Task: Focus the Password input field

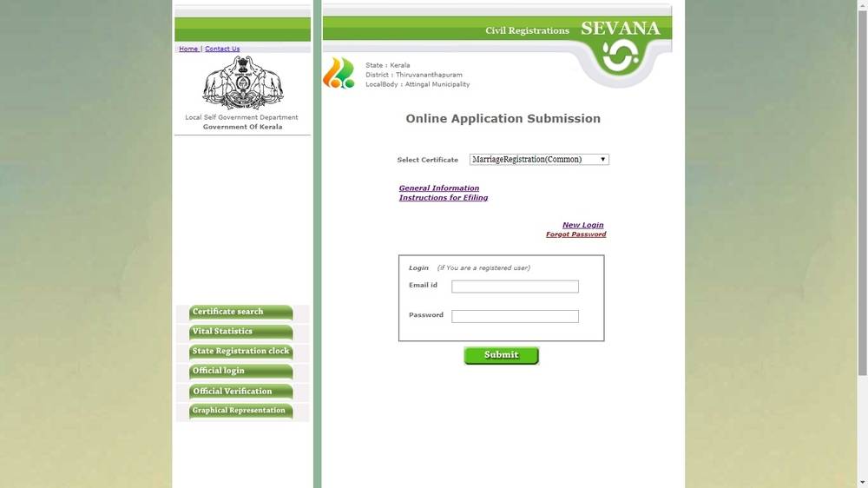Action: [515, 316]
